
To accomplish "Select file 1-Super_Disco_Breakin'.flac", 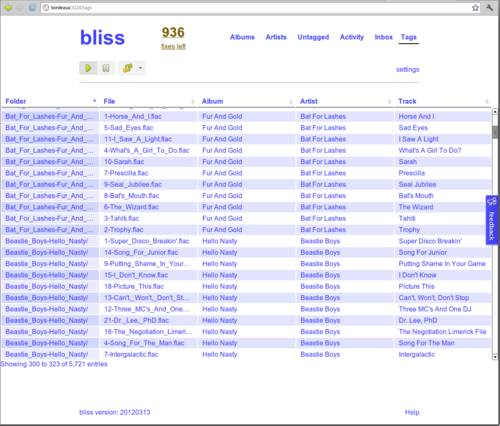I will (149, 241).
